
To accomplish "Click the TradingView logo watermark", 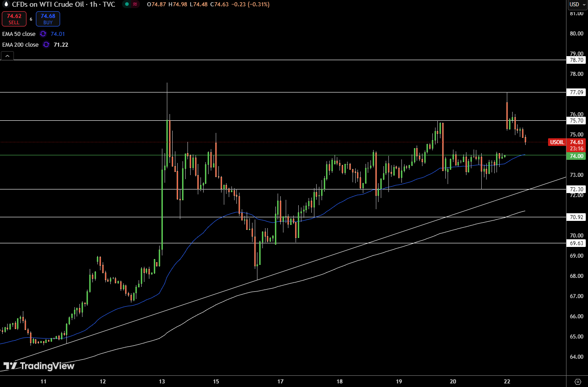I will [x=39, y=366].
